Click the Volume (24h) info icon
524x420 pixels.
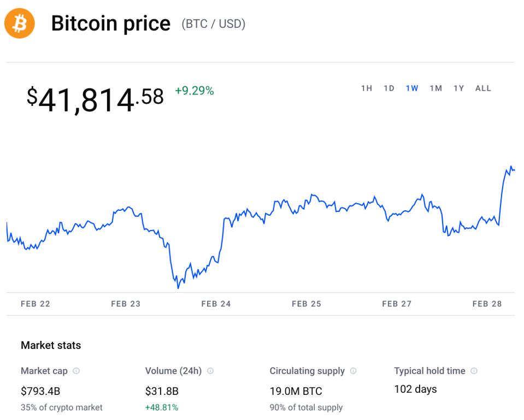point(210,371)
